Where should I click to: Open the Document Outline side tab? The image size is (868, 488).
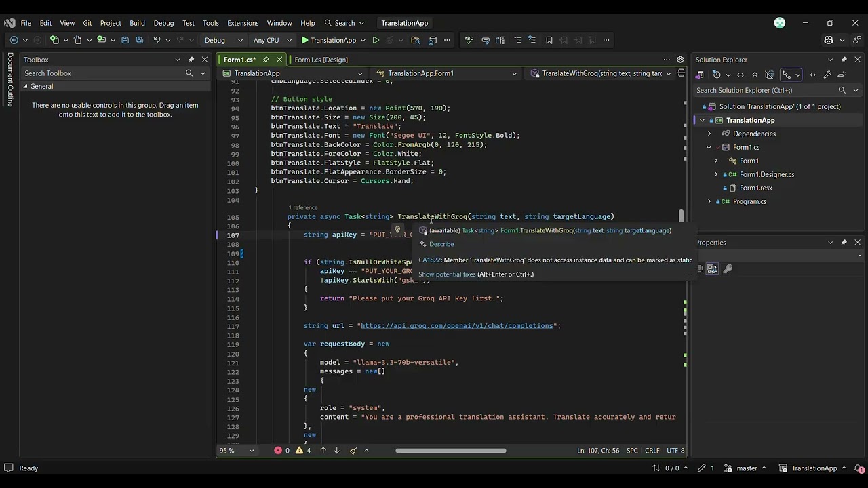click(x=10, y=79)
